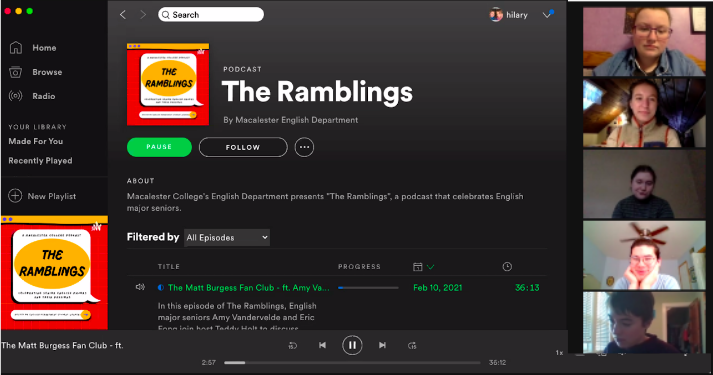Pause playback with the round button

(x=352, y=345)
